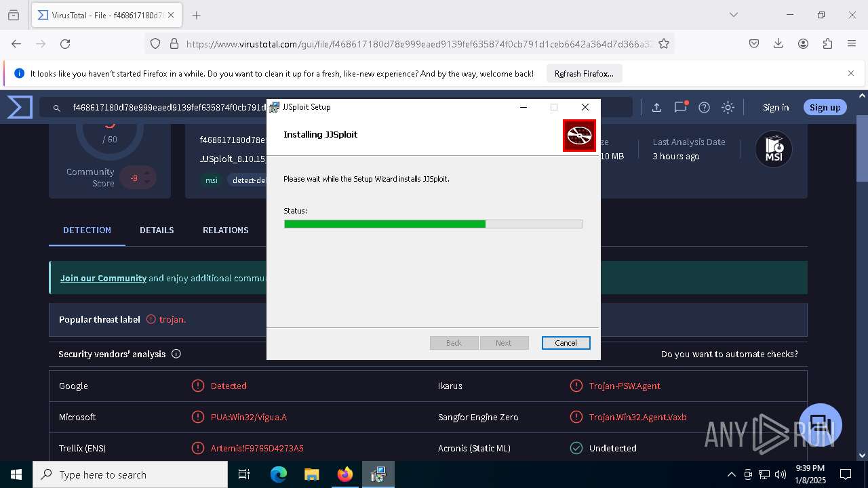
Task: Click the upload file icon
Action: pyautogui.click(x=656, y=107)
